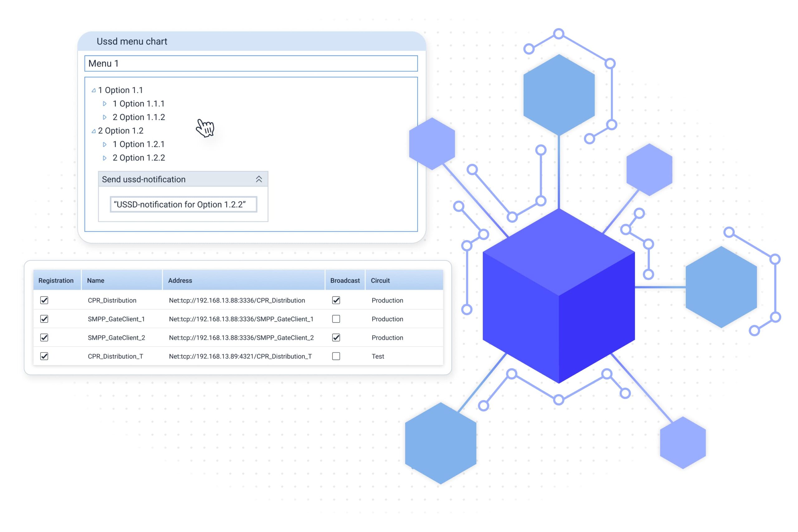Expand the 2 Option 1.2.2 triangle

[x=104, y=158]
